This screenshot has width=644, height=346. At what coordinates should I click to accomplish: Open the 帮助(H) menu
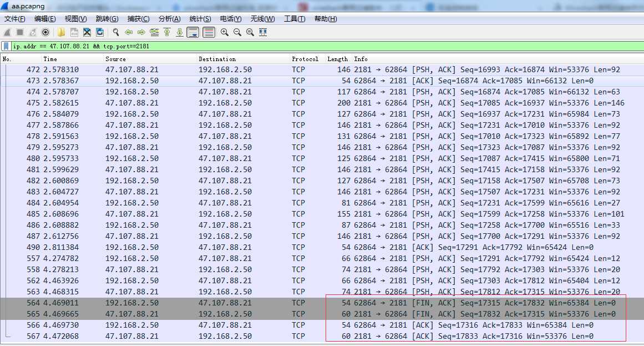tap(325, 19)
